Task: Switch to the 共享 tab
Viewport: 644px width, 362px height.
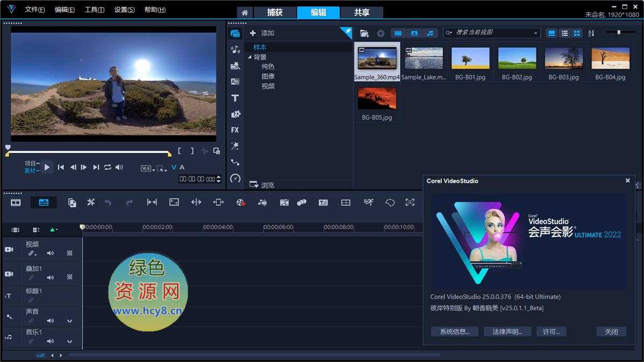Action: click(x=362, y=12)
